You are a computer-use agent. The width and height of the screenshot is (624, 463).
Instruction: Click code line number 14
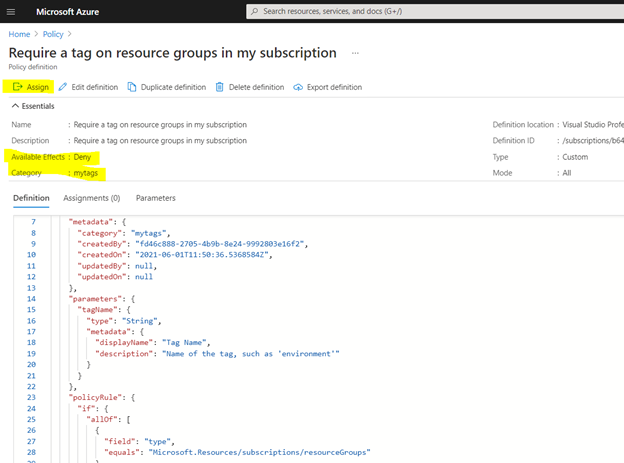(x=31, y=299)
